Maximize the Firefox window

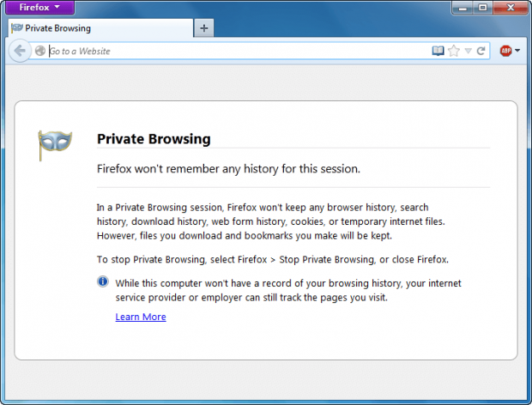[x=482, y=7]
